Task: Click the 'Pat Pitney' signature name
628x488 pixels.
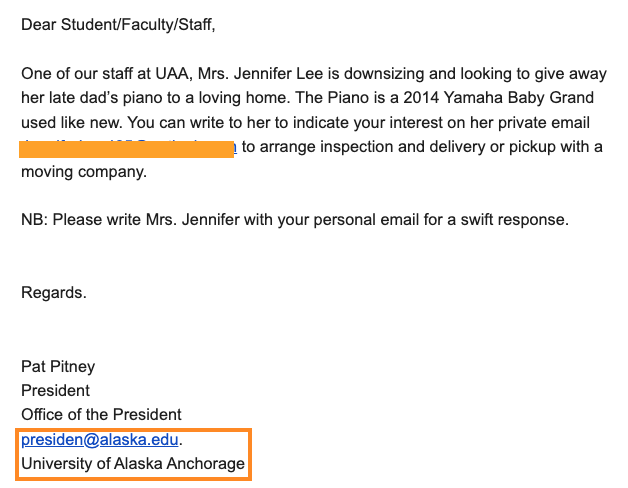Action: (58, 367)
